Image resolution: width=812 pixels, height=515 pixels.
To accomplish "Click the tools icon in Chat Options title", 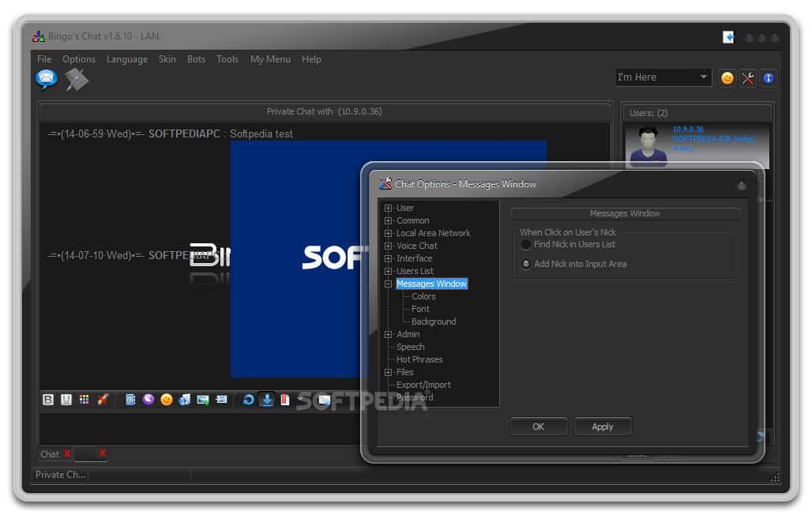I will click(385, 183).
